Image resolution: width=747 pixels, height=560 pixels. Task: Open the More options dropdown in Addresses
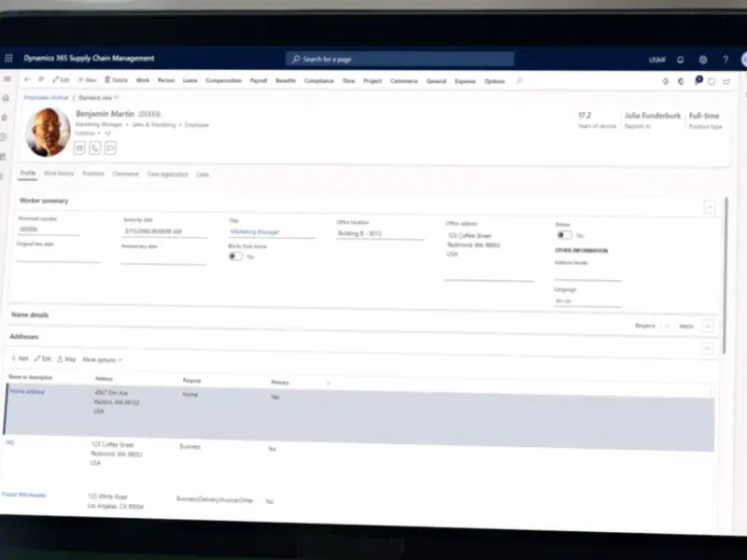(102, 359)
